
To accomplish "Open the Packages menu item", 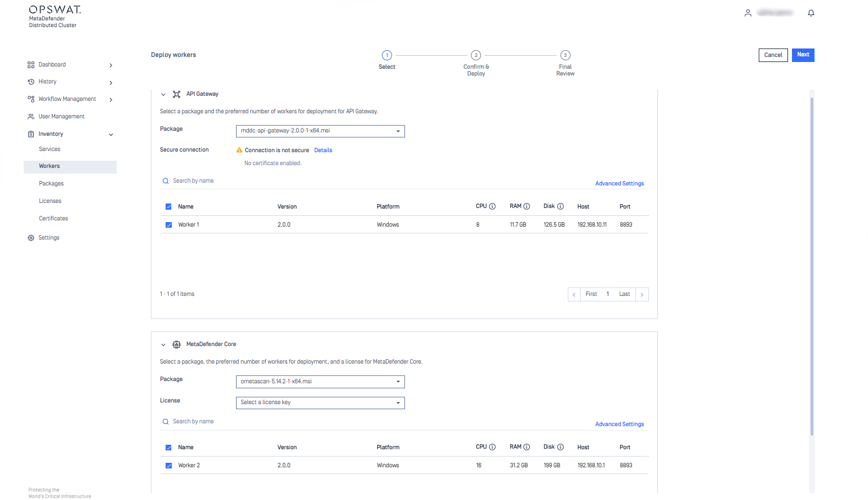I will (51, 184).
